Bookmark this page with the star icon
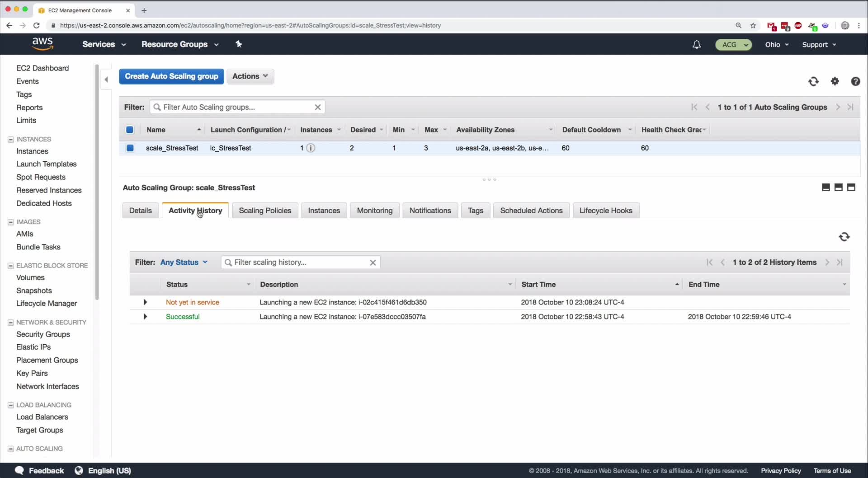The image size is (868, 478). pos(753,25)
